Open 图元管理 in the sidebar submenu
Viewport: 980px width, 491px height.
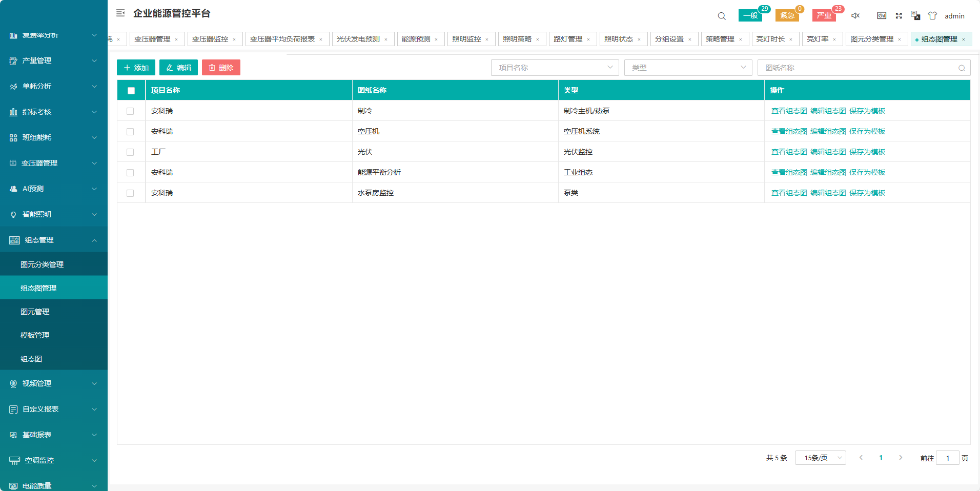coord(35,312)
